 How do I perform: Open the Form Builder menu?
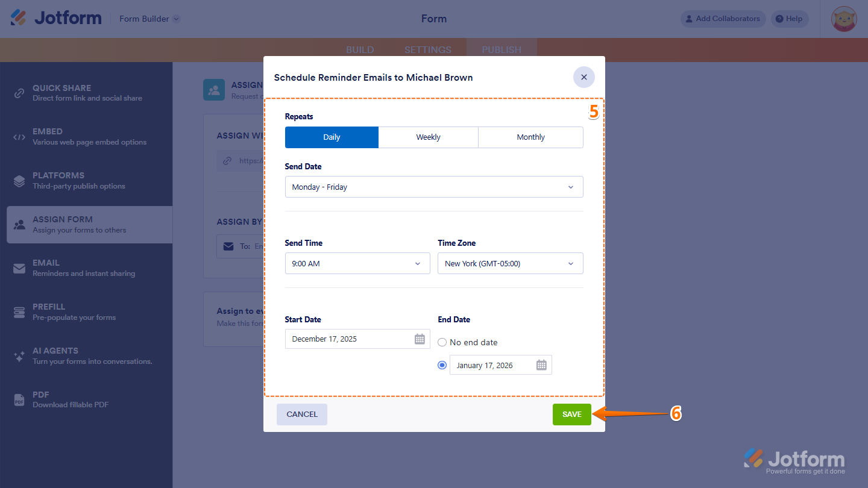(148, 19)
